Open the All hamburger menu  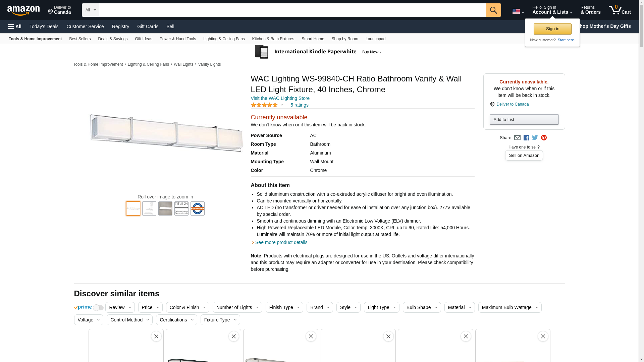15,26
